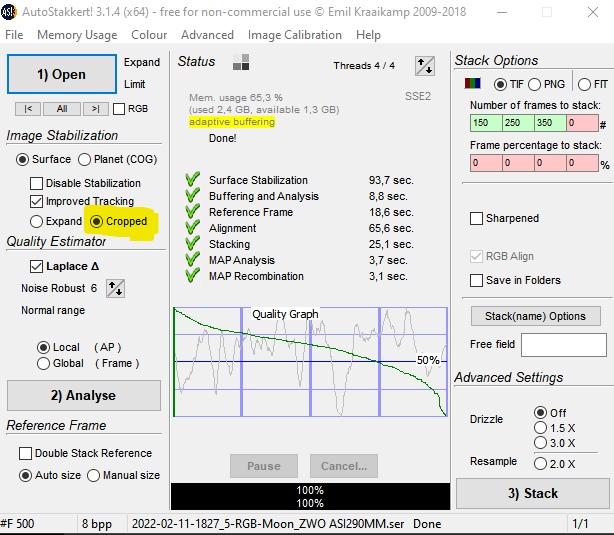Open the Image Calibration menu
Viewport: 614px width, 535px height.
[x=295, y=35]
